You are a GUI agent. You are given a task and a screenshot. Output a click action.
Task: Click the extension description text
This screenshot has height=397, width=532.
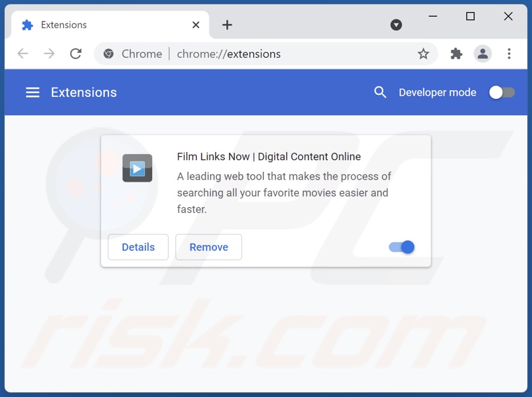(x=284, y=192)
